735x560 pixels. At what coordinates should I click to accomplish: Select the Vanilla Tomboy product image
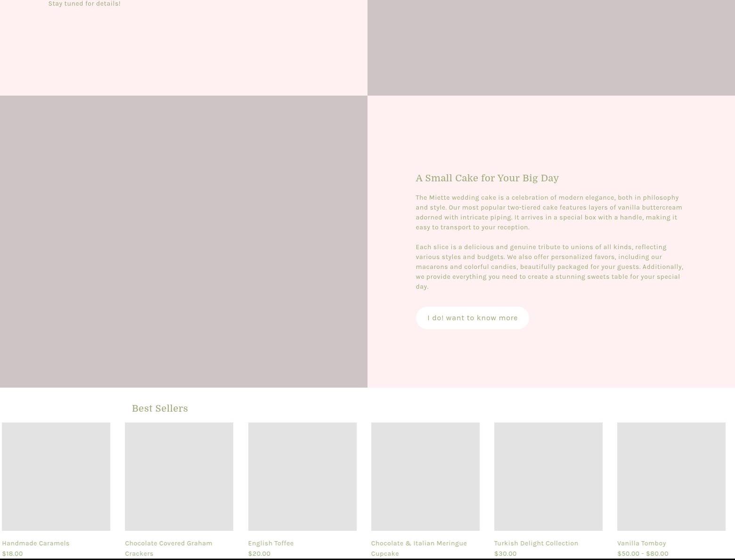(x=671, y=476)
